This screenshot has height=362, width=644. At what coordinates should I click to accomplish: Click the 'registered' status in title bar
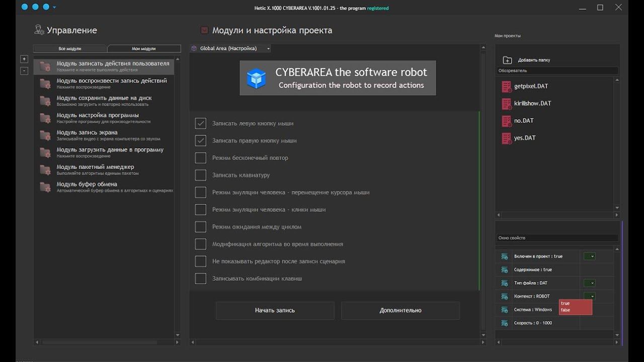(378, 8)
